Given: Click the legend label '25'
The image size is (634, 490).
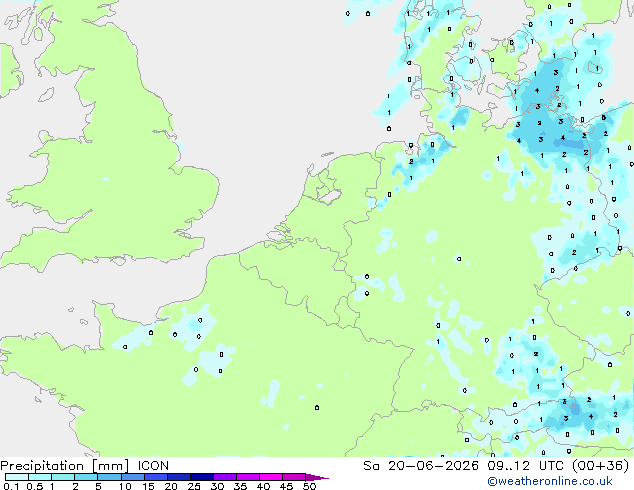Looking at the screenshot, I should pyautogui.click(x=194, y=486).
